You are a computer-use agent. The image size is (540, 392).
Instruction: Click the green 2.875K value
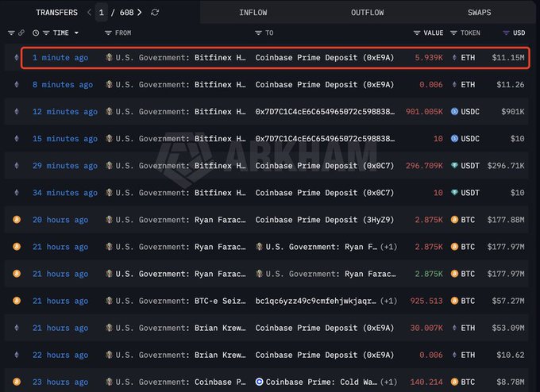[x=429, y=274]
